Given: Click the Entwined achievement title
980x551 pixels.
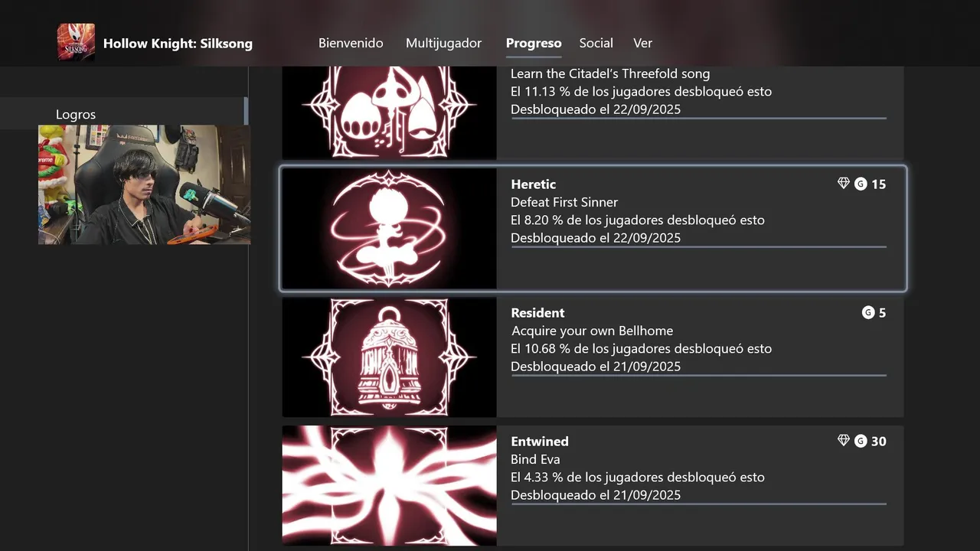Looking at the screenshot, I should (x=540, y=442).
